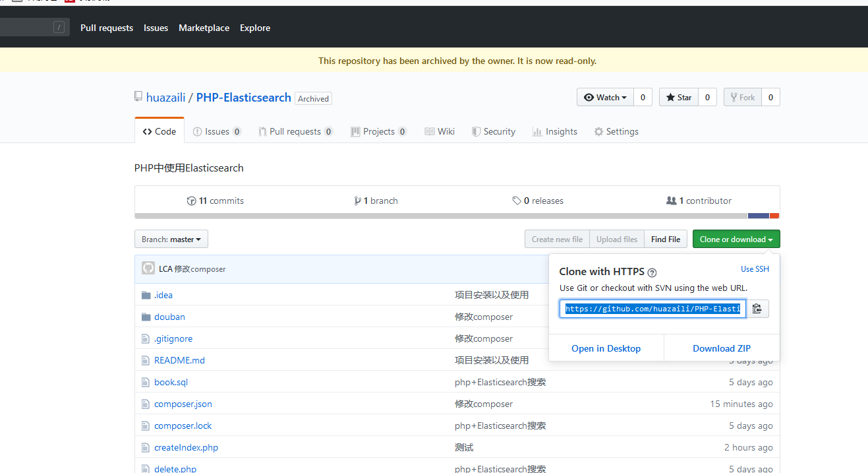Open the book.sql file
868x473 pixels.
pyautogui.click(x=171, y=382)
